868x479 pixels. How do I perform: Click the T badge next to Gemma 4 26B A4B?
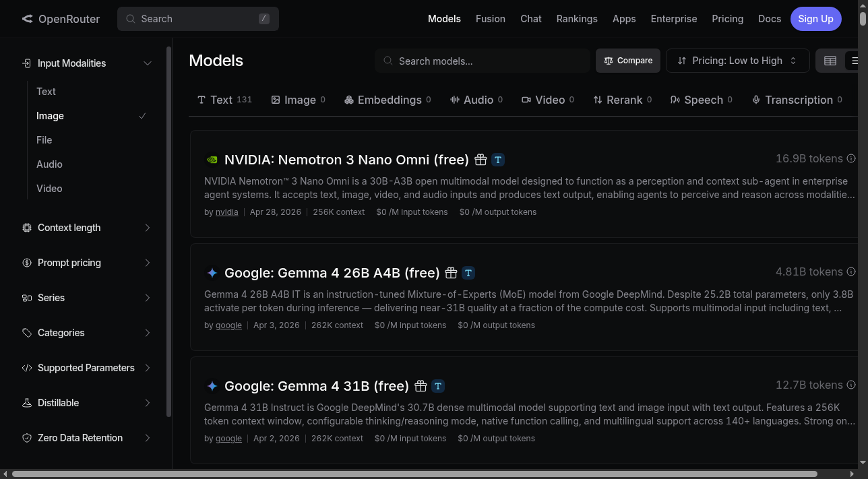click(468, 273)
